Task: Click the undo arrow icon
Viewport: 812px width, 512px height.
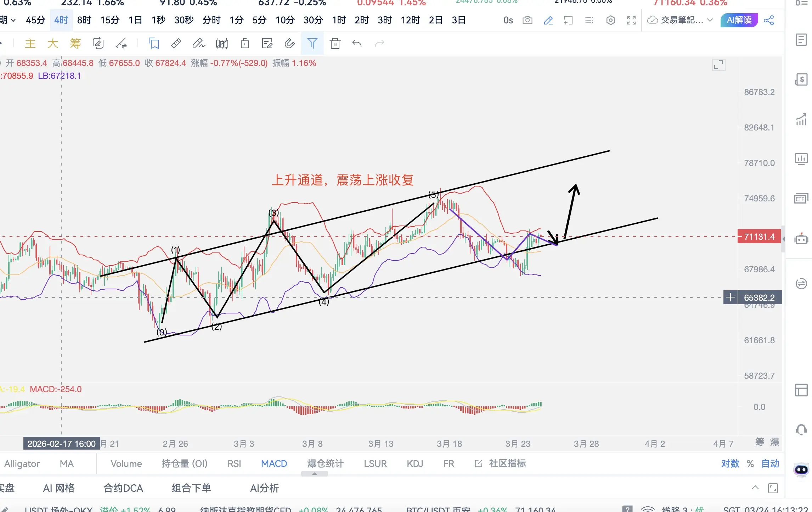Action: [x=357, y=44]
